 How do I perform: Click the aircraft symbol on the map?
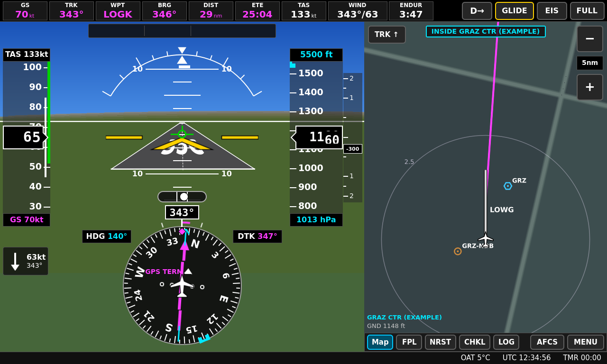(486, 238)
